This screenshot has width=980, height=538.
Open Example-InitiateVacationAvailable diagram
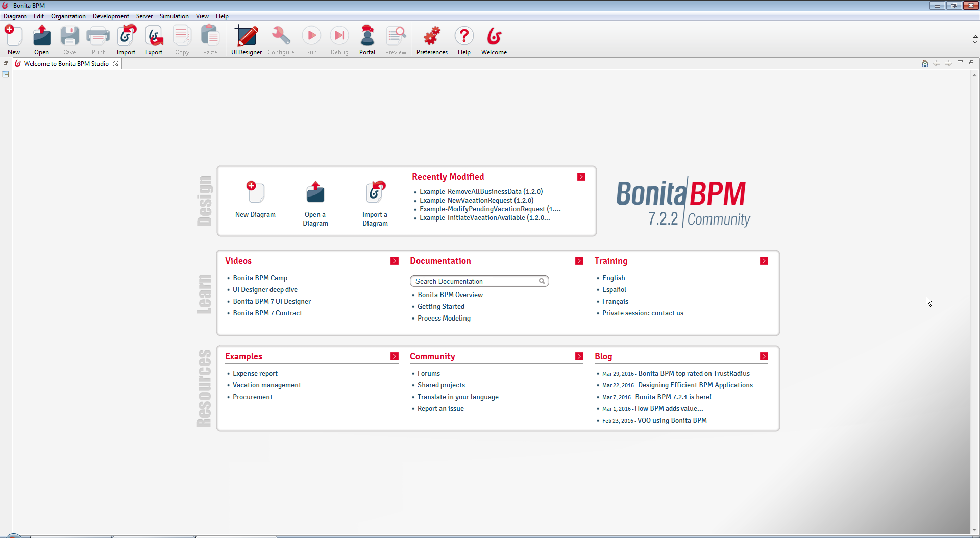coord(485,217)
